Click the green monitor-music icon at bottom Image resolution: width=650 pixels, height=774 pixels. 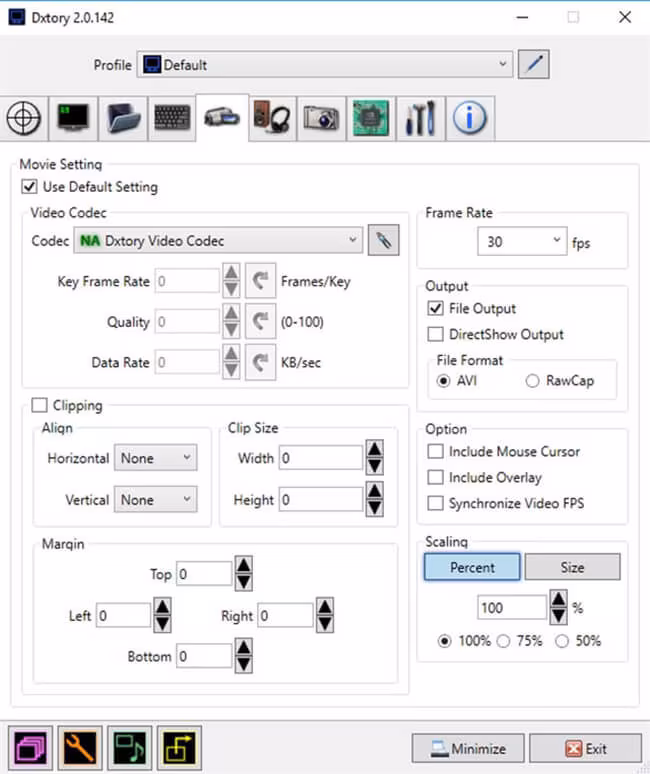130,748
